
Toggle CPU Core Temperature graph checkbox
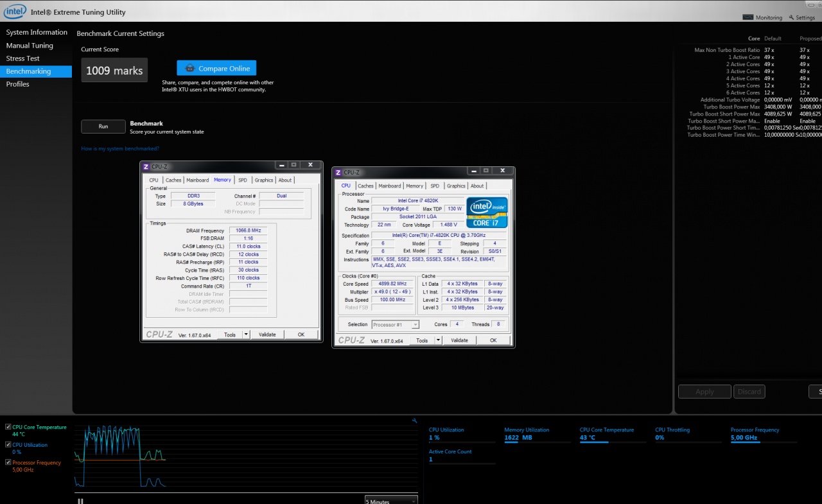pos(8,427)
